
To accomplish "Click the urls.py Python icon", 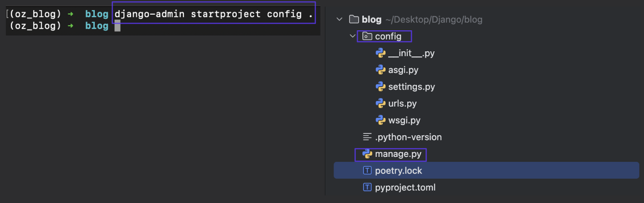I will (x=381, y=103).
